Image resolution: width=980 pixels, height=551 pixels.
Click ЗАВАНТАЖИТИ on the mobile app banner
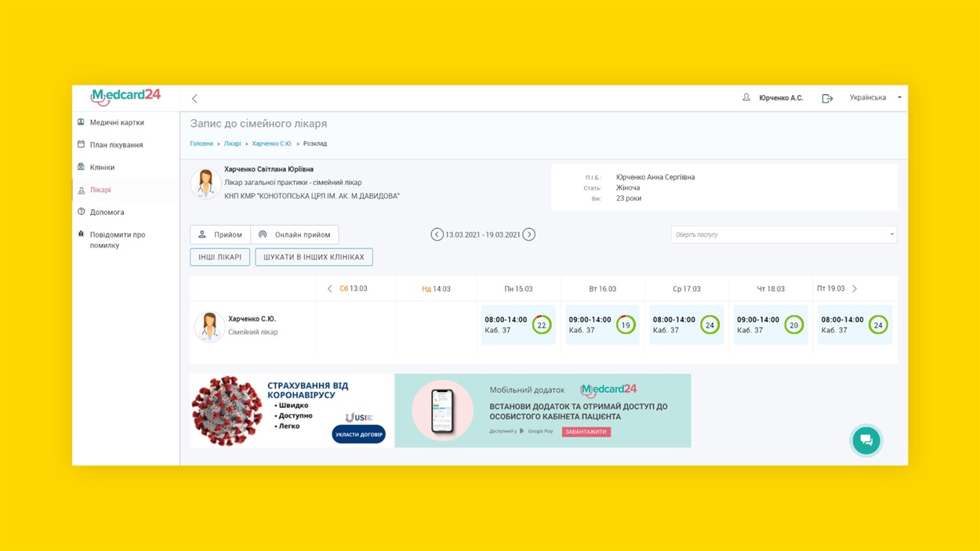[x=586, y=432]
